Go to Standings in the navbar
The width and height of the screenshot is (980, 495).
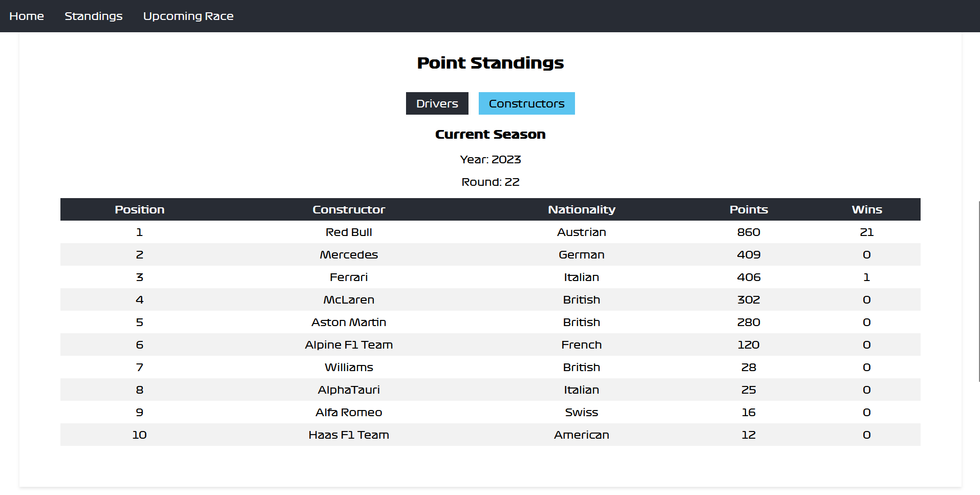[x=94, y=16]
